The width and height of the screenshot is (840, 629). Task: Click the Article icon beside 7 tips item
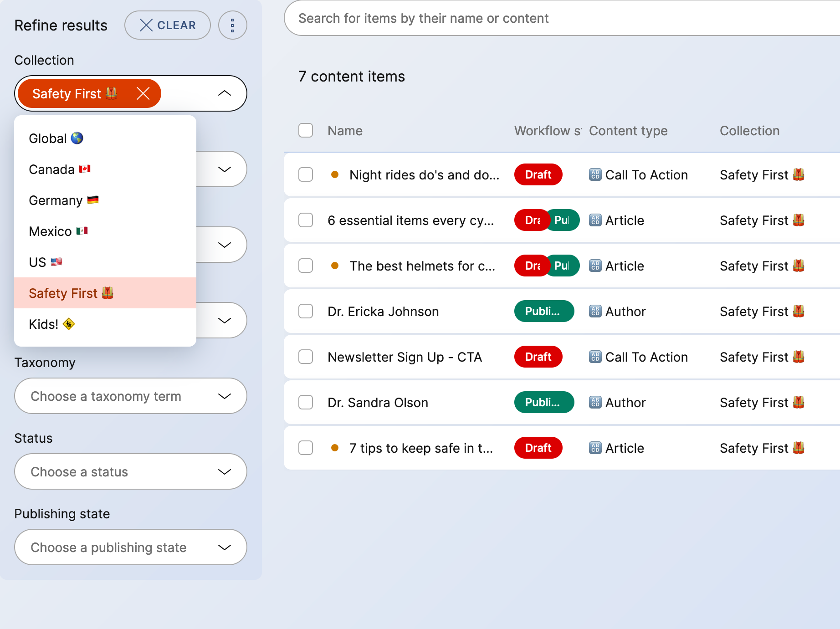[x=594, y=448]
